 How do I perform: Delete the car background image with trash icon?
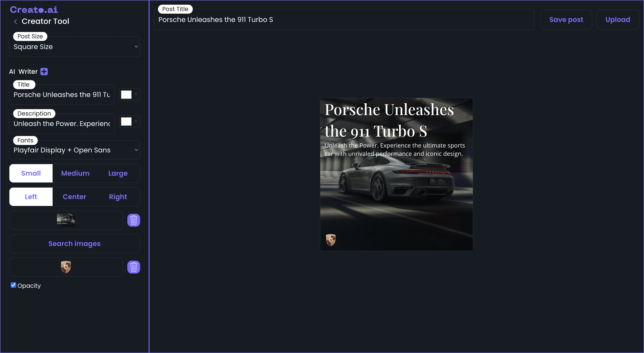(x=134, y=220)
